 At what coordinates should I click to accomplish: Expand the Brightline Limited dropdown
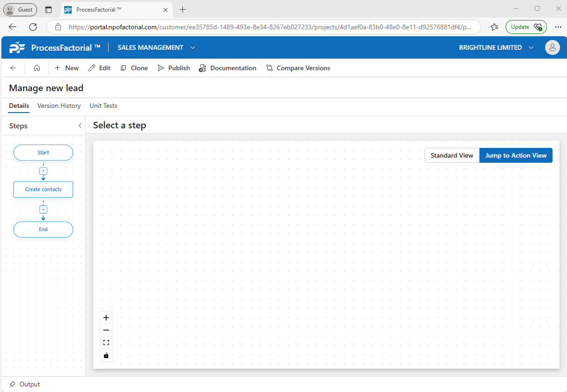point(531,47)
